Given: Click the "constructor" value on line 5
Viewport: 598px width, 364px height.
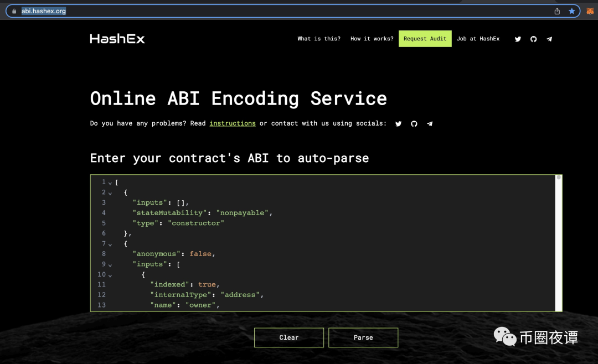Looking at the screenshot, I should tap(196, 223).
